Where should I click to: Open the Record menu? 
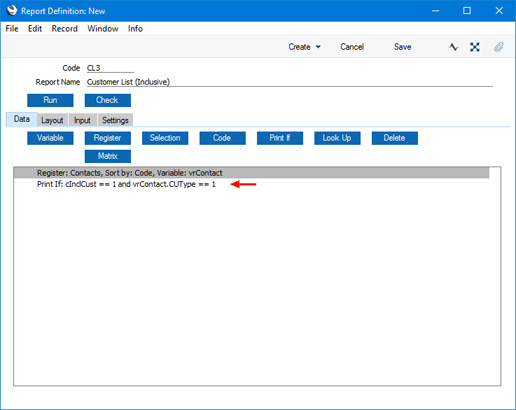(x=65, y=29)
